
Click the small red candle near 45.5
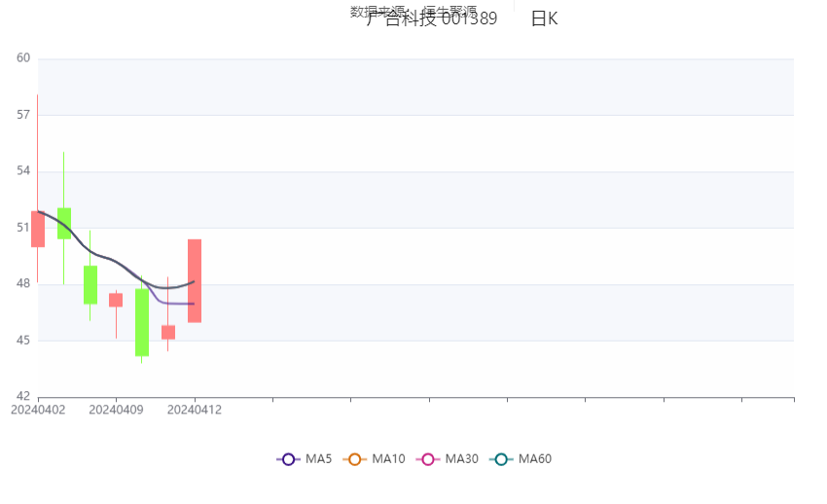pyautogui.click(x=168, y=332)
